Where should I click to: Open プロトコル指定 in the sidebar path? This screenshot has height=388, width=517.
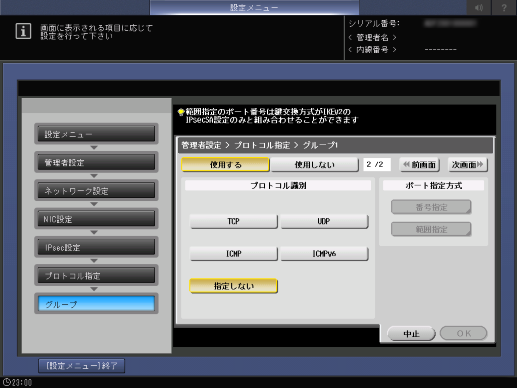pos(96,276)
